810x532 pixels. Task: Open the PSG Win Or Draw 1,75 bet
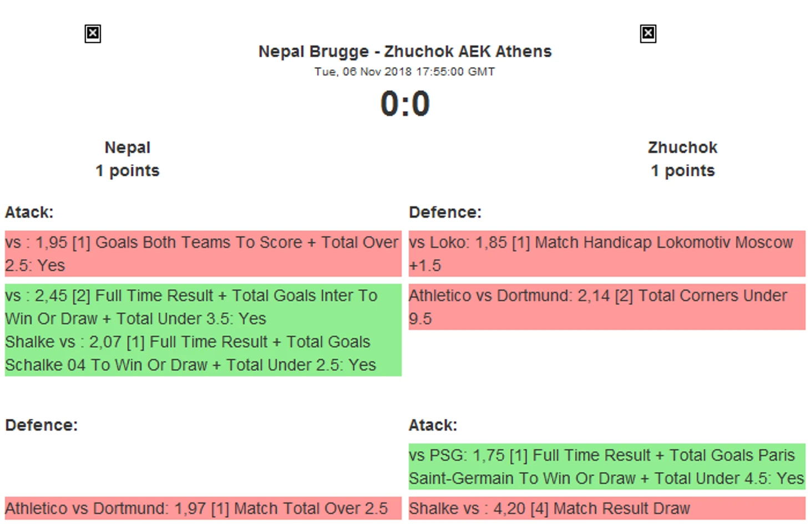(607, 467)
